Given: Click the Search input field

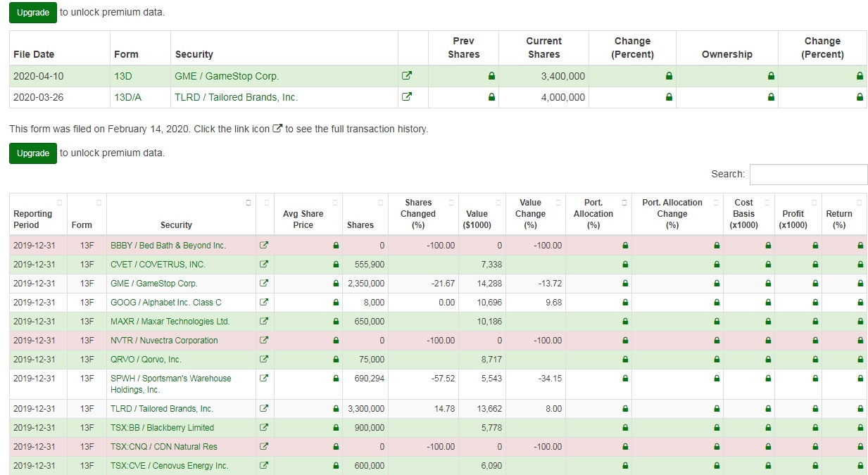Looking at the screenshot, I should [808, 175].
